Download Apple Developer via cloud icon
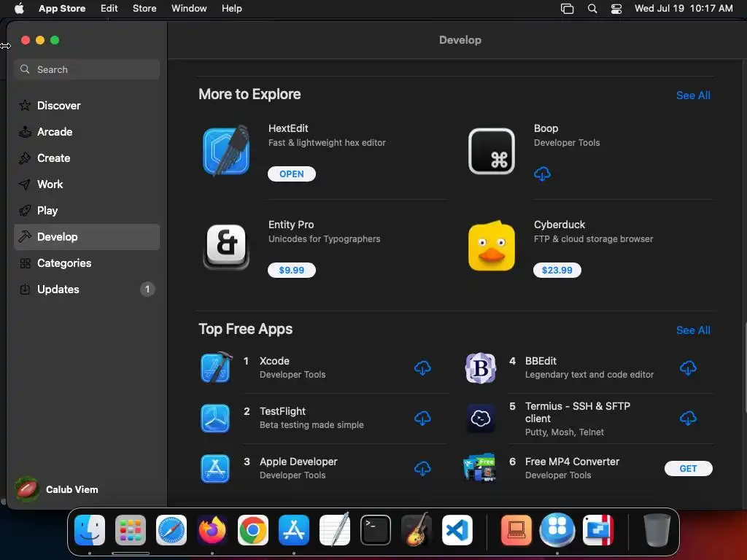The image size is (747, 560). point(422,469)
